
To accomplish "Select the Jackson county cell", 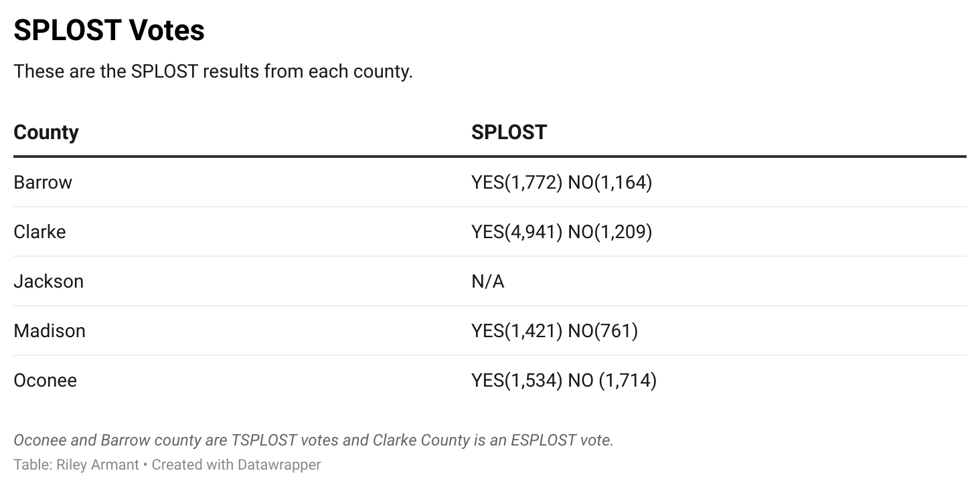I will click(48, 281).
